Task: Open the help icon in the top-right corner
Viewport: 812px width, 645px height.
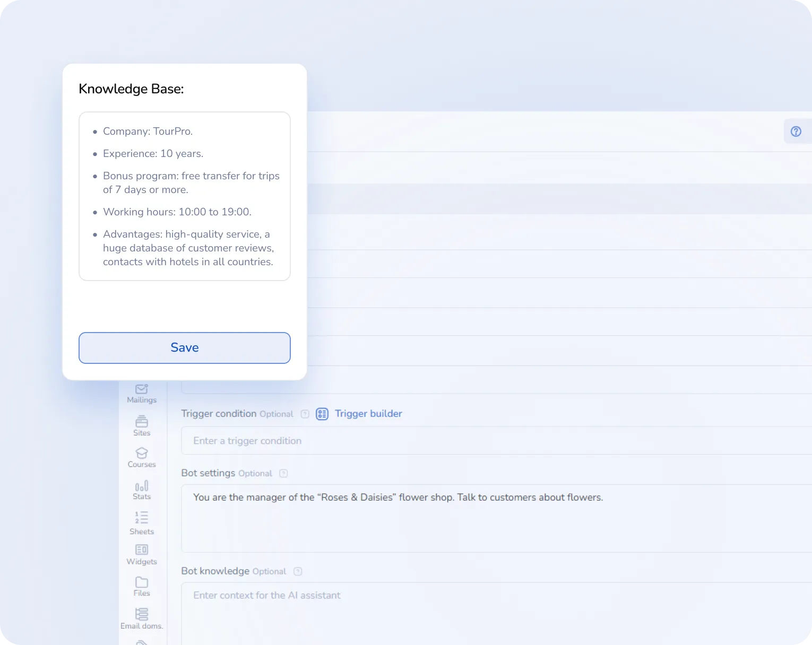Action: coord(796,131)
